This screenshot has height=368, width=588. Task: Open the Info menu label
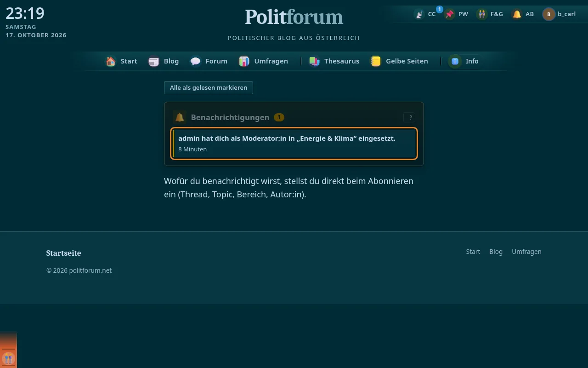click(472, 61)
